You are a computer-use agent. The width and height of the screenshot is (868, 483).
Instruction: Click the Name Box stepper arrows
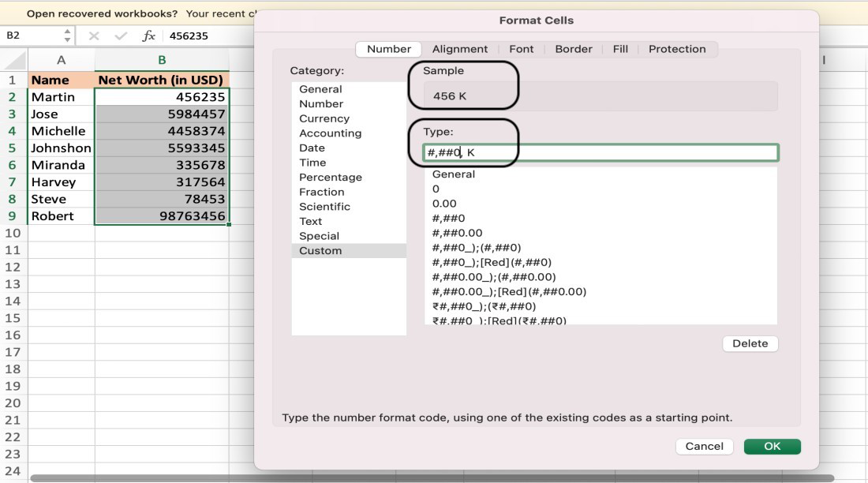[x=67, y=36]
